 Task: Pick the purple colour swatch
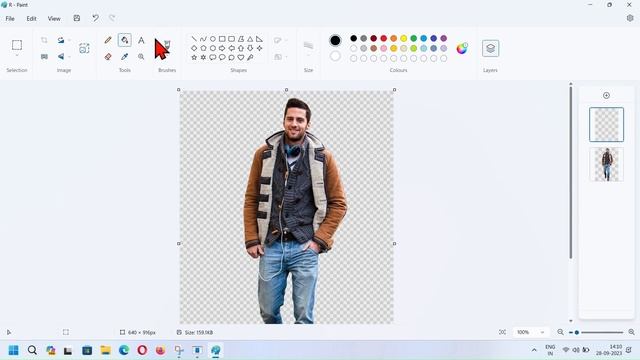pos(444,38)
